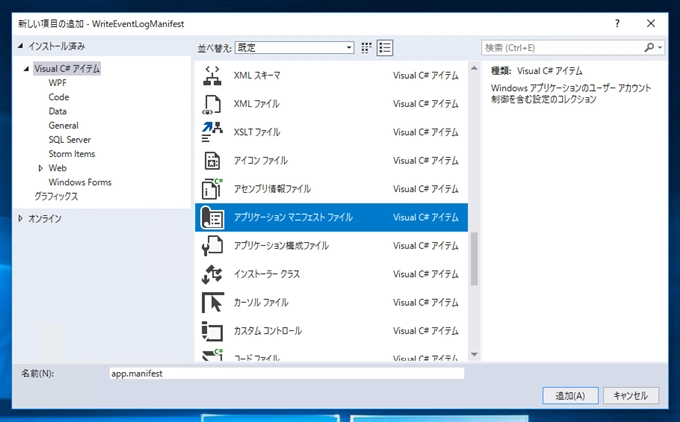Select the カスタム コントロール list text
The height and width of the screenshot is (422, 680).
coord(268,331)
